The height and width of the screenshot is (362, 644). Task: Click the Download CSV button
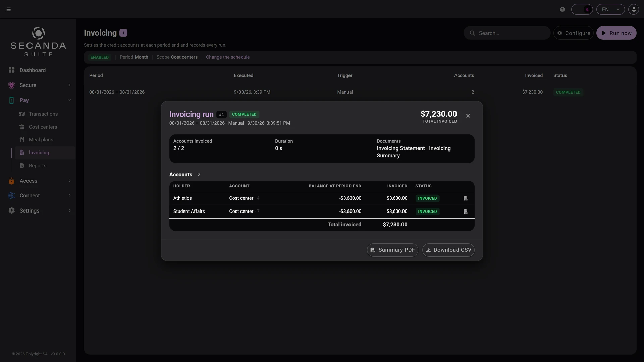tap(448, 250)
